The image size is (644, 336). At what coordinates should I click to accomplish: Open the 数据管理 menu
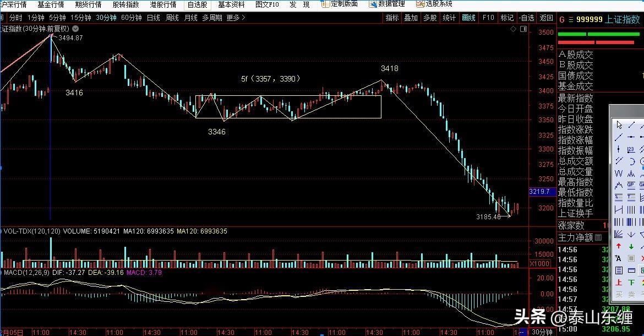coord(387,4)
